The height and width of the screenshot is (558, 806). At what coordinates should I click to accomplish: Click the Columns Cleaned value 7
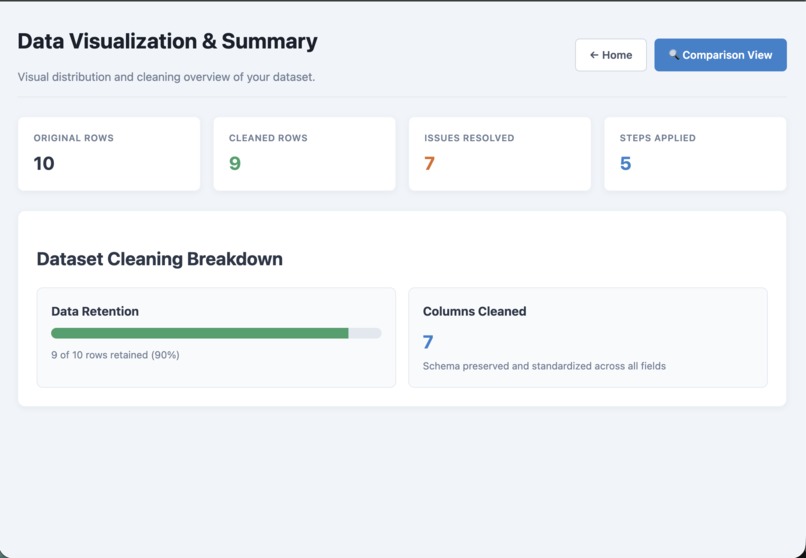(428, 342)
